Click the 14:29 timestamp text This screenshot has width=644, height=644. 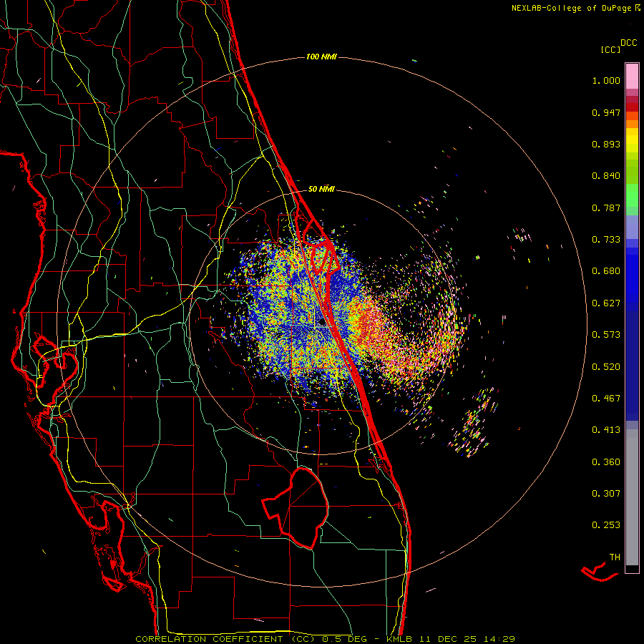[x=498, y=639]
